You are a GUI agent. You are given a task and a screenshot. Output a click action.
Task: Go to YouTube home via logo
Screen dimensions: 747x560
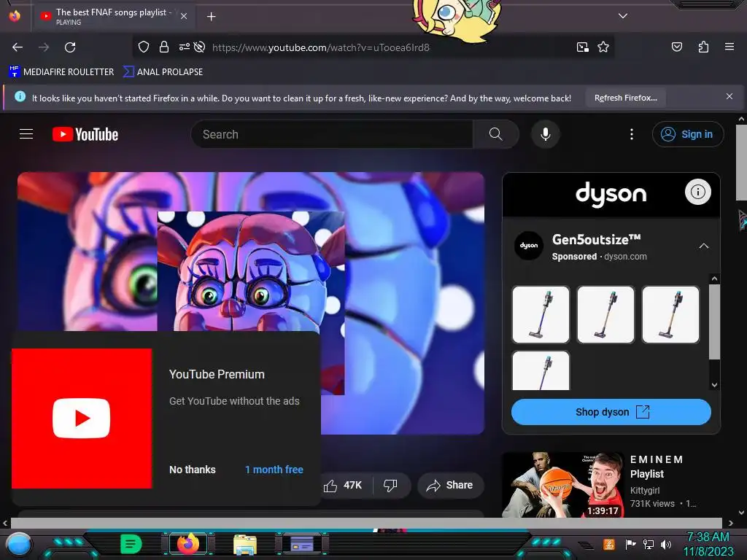tap(85, 134)
